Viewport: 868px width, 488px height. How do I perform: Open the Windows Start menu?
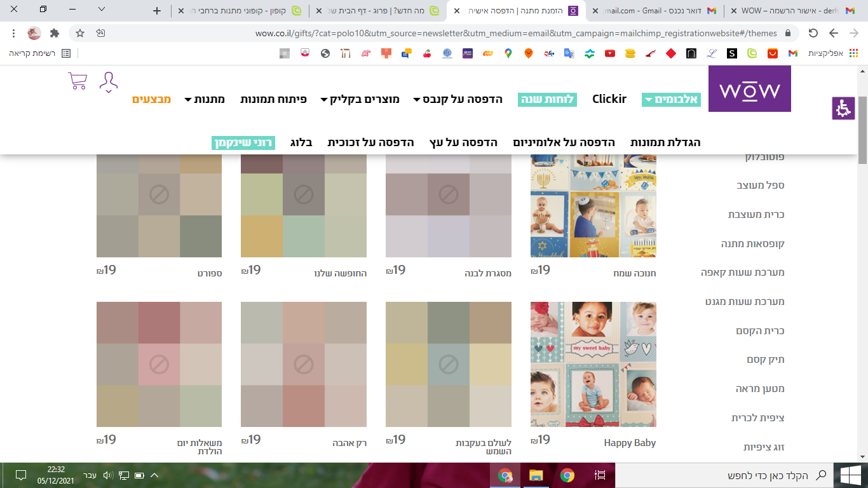(x=850, y=475)
